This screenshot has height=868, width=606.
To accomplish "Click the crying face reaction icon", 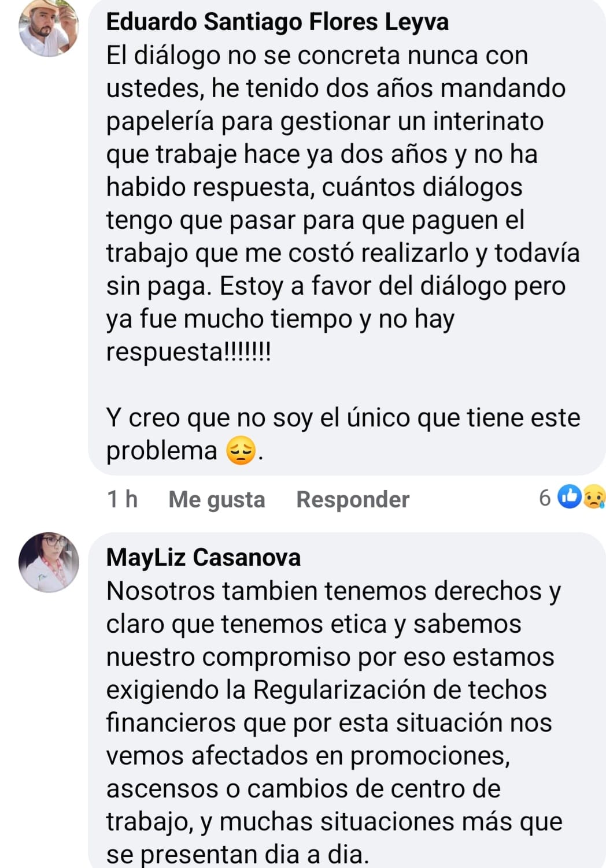I will tap(594, 497).
